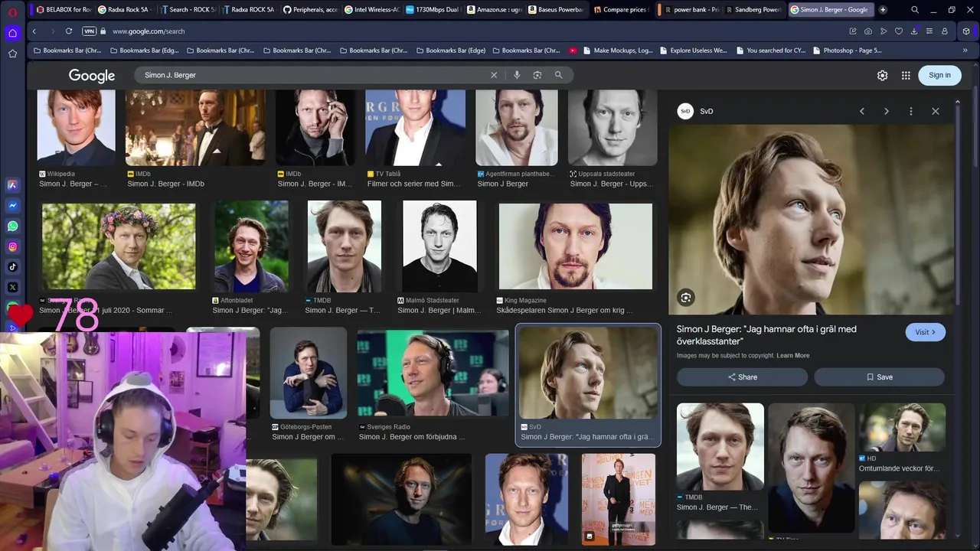Viewport: 980px width, 551px height.
Task: Toggle the VPN badge in address bar
Action: [89, 31]
